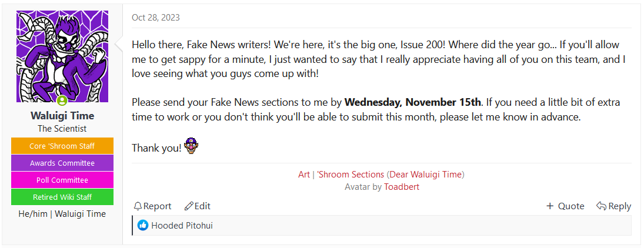Click the pencil Edit icon

(x=189, y=206)
